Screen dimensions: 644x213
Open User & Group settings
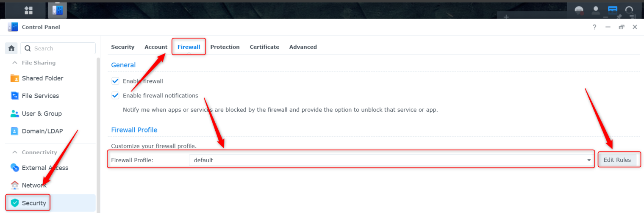[42, 113]
